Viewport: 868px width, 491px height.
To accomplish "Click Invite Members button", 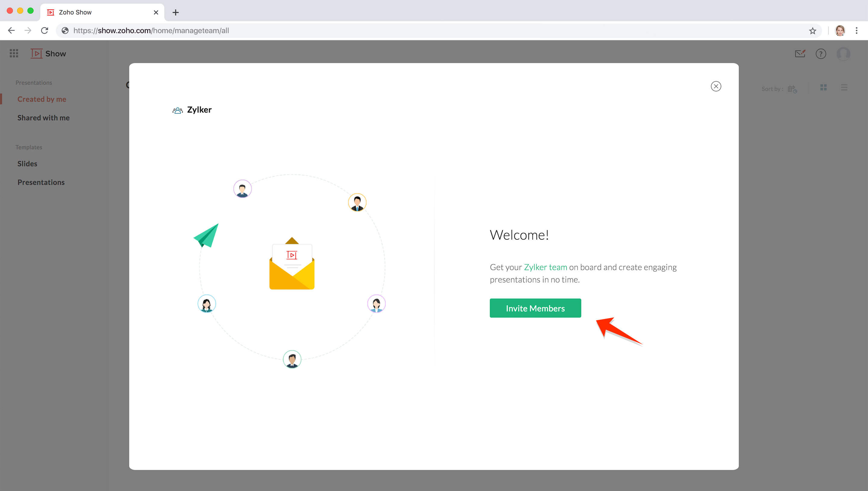I will point(535,308).
